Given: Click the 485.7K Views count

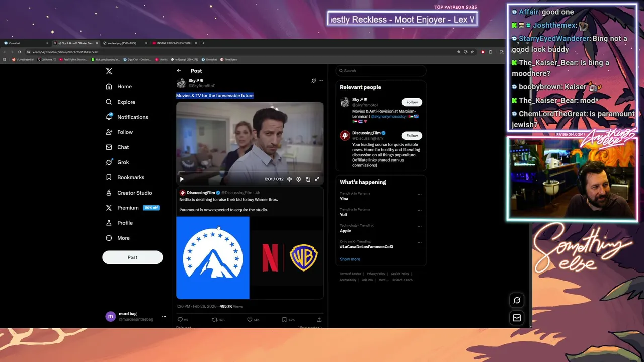Looking at the screenshot, I should (231, 306).
